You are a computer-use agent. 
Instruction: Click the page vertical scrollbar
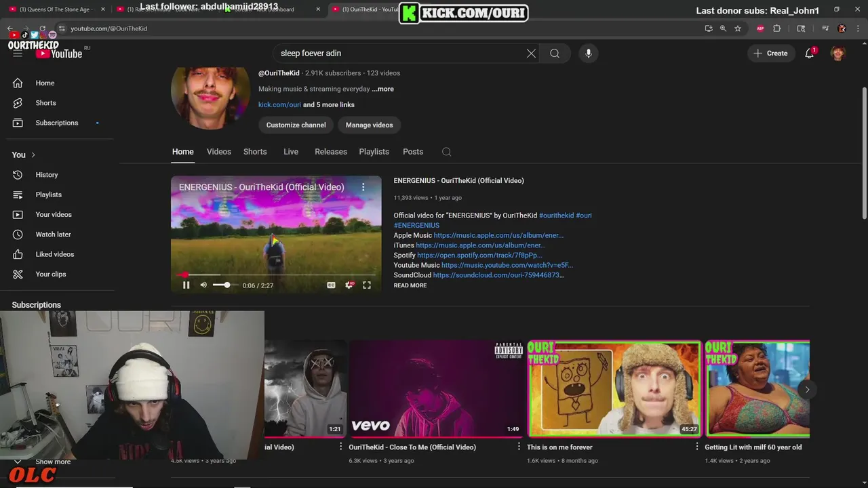coord(863,153)
